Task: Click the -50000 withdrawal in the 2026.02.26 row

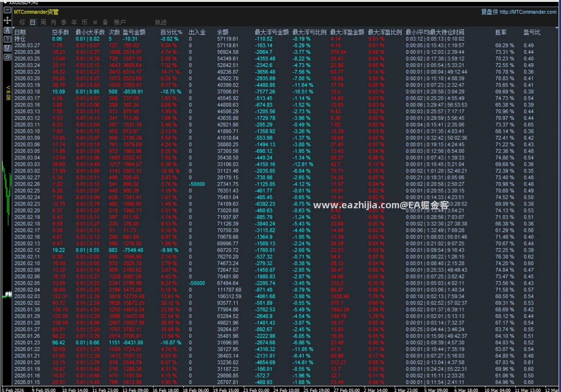Action: pyautogui.click(x=197, y=184)
